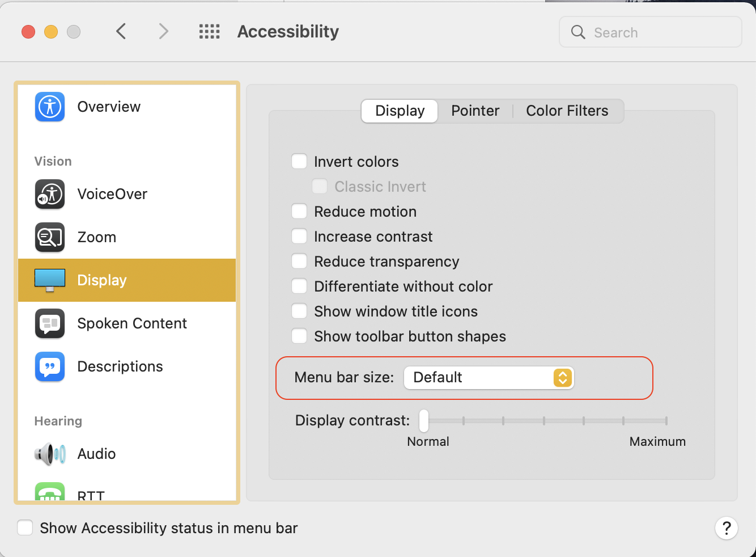
Task: Click the Display contrast slider handle
Action: point(424,421)
